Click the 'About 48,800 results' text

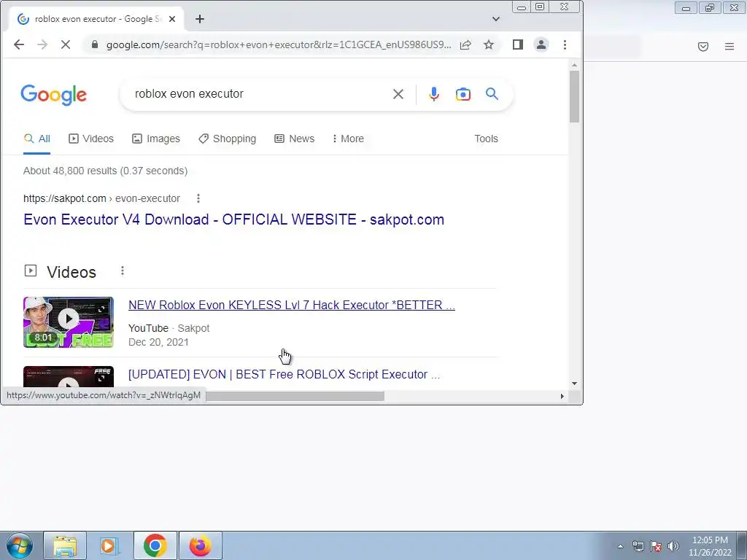(105, 171)
